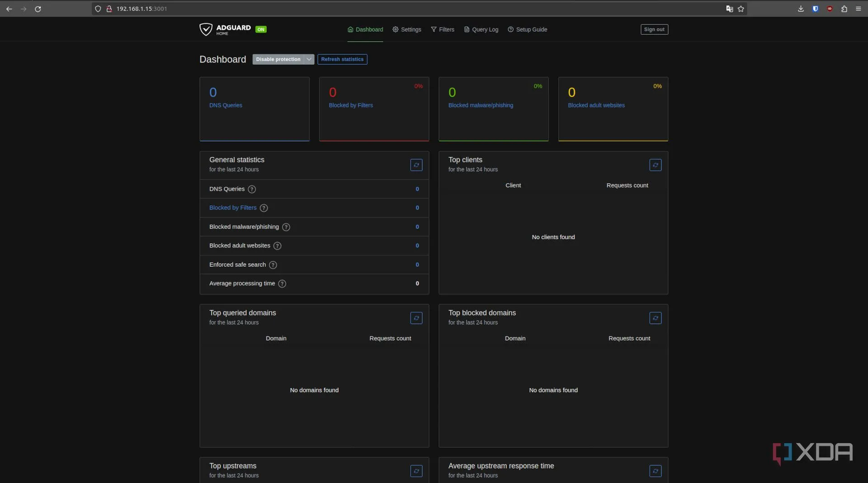Click Domain header in Top queried domains

[276, 338]
